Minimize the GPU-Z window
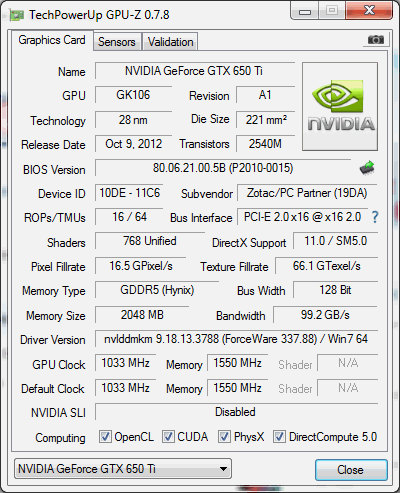400x493 pixels. point(305,11)
